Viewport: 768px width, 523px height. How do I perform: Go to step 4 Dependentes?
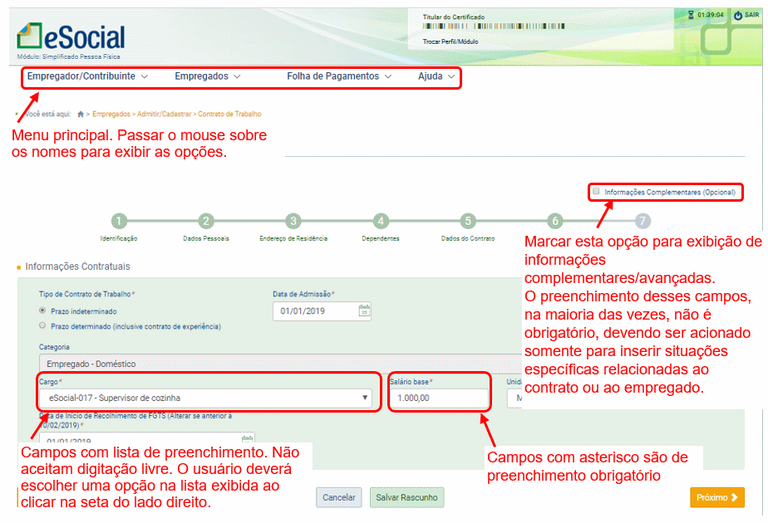(381, 221)
